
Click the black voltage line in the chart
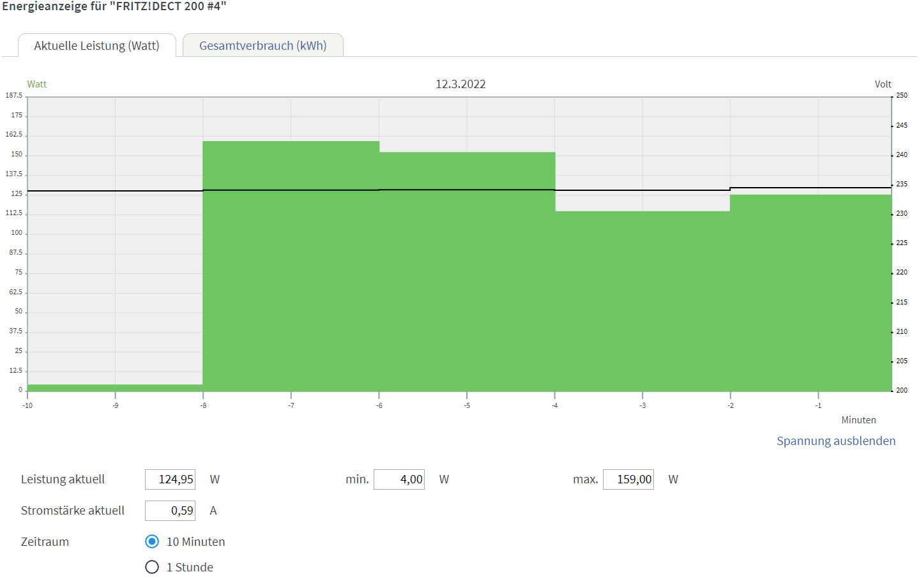click(x=115, y=191)
